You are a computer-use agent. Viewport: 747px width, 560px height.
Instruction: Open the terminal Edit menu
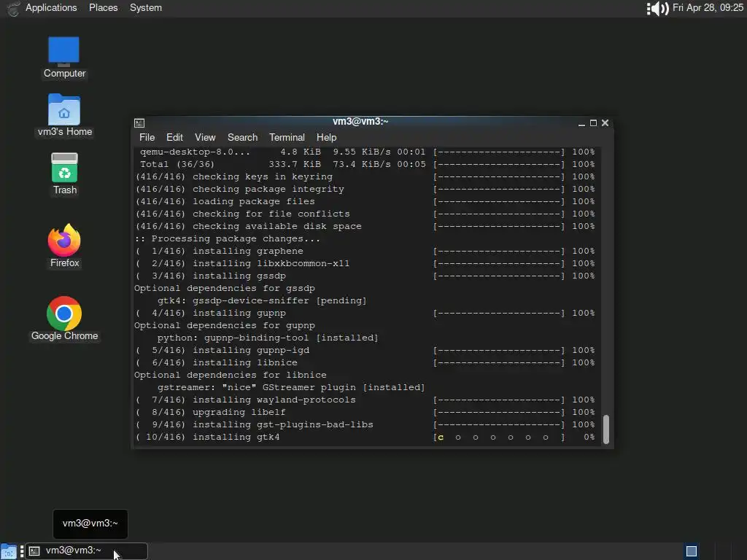tap(174, 137)
